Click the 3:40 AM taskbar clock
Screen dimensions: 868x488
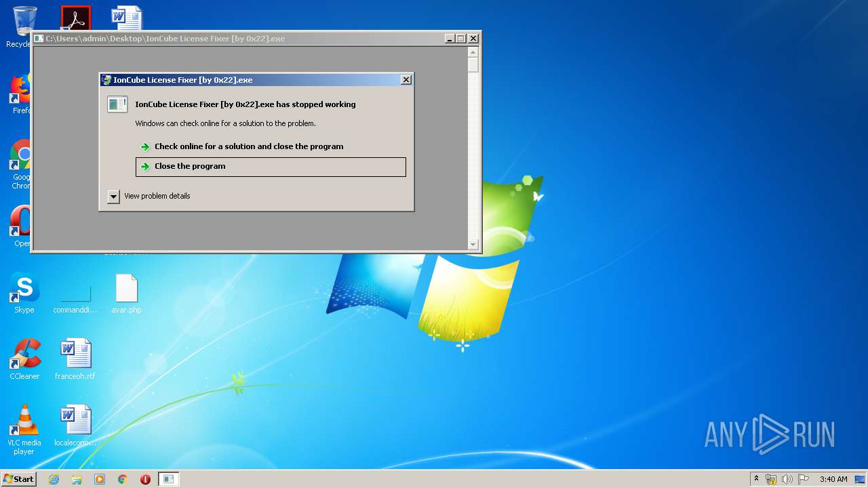click(x=833, y=479)
